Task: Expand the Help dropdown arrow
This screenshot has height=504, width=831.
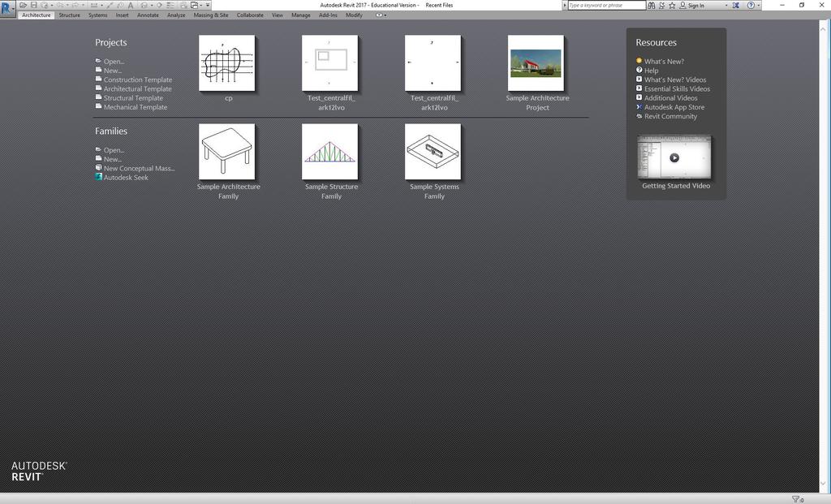Action: [x=759, y=6]
